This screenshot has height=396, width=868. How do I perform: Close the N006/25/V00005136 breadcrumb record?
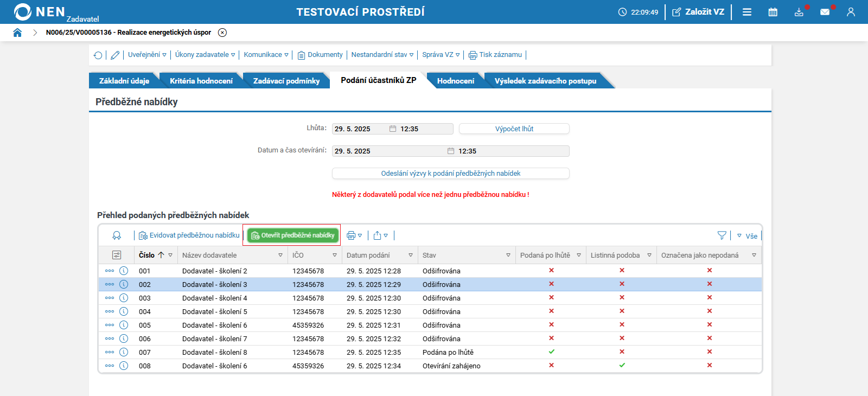click(x=222, y=33)
